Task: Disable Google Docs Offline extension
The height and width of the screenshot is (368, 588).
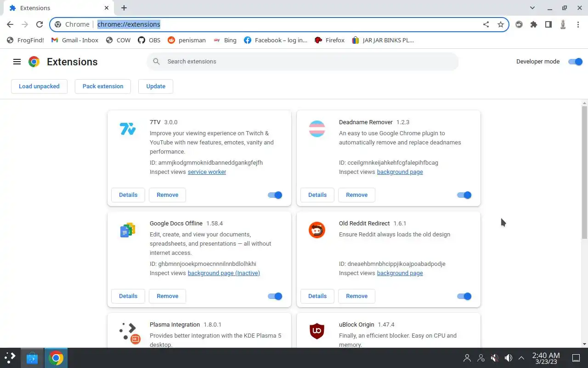Action: click(275, 296)
